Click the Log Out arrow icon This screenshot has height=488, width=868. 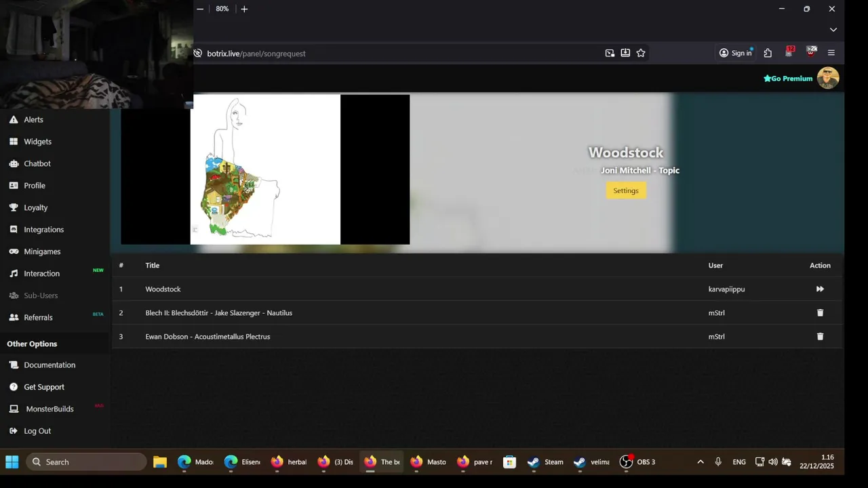14,431
